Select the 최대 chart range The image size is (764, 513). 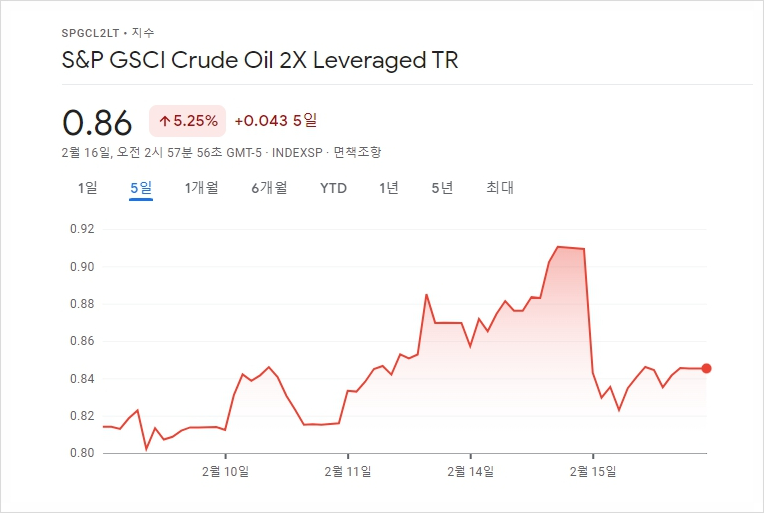click(x=500, y=188)
